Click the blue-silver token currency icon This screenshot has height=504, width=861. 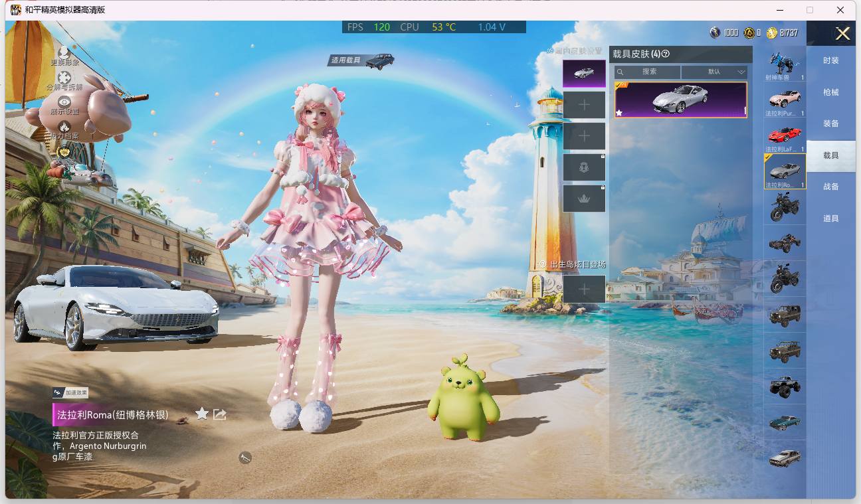click(x=716, y=33)
